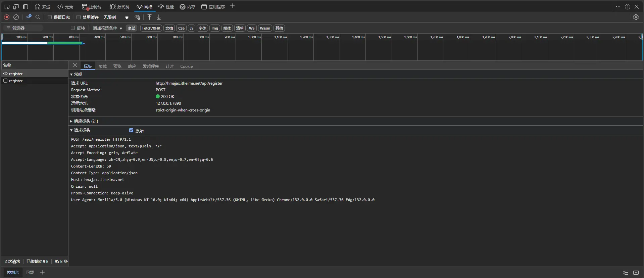644x278 pixels.
Task: Clear the network log
Action: pos(16,17)
